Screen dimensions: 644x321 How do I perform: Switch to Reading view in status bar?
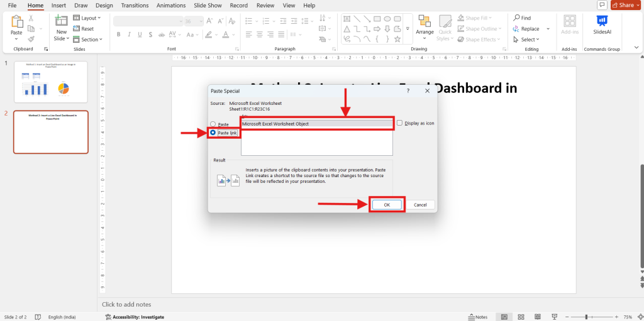pos(538,317)
